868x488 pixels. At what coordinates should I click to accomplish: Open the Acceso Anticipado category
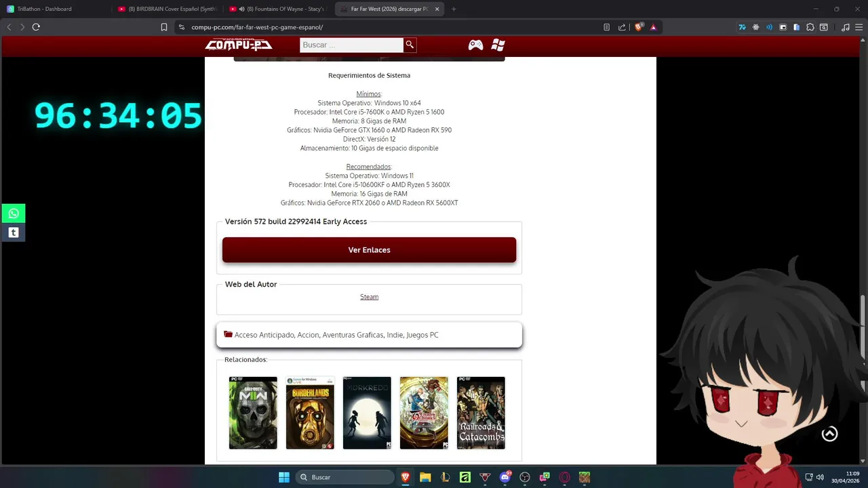point(264,335)
